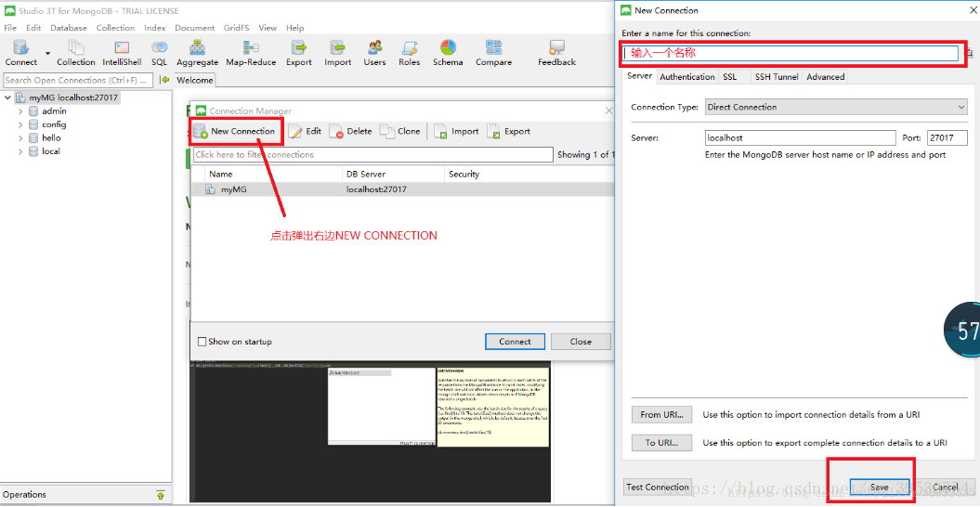Select the admin database in the tree
Screen dimensions: 980x507
tap(54, 111)
